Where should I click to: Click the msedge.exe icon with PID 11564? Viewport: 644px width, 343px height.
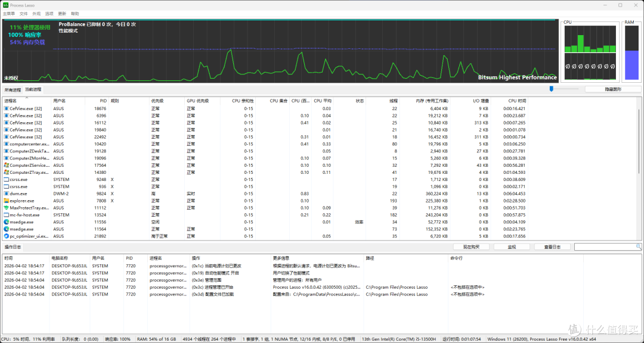pyautogui.click(x=6, y=229)
